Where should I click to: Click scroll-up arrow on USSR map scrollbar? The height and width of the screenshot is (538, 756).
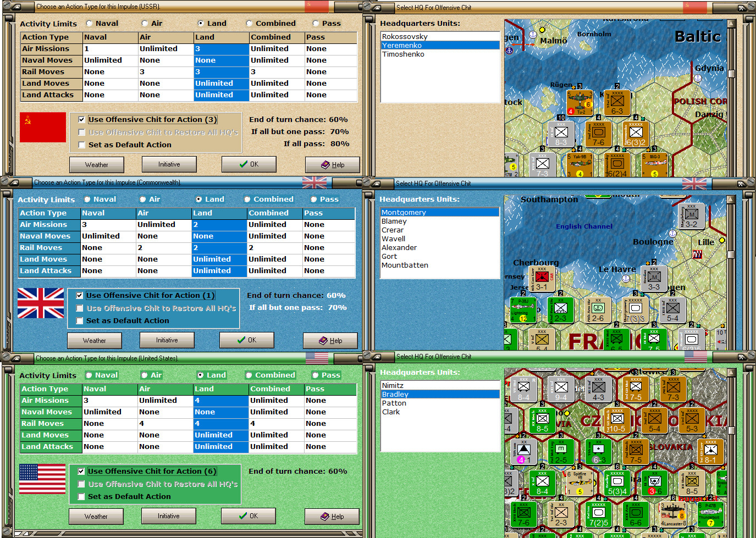[731, 24]
